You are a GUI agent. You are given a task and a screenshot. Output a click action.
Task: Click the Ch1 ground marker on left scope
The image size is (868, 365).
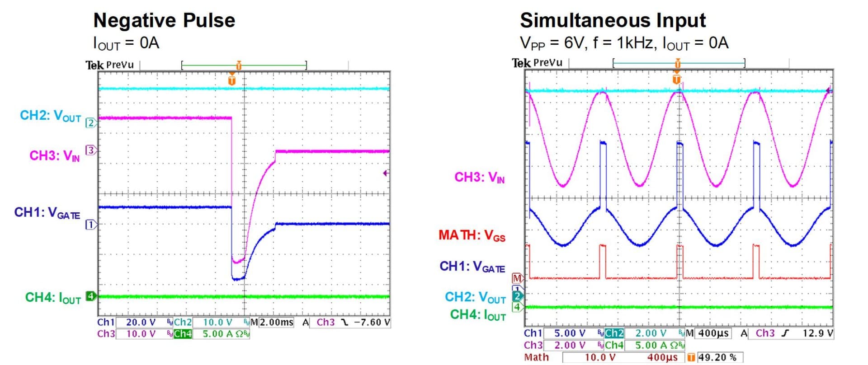(x=91, y=225)
